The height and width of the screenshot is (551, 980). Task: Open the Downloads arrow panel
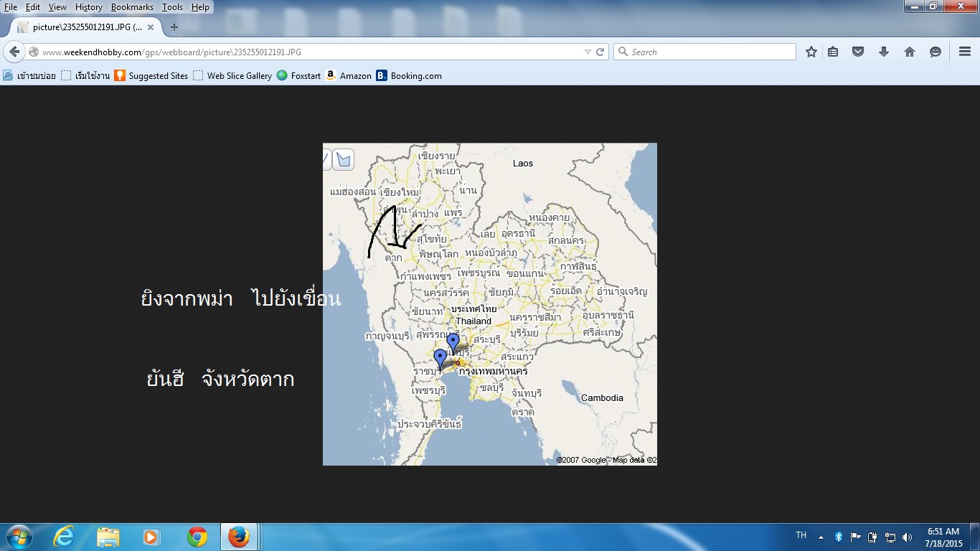pyautogui.click(x=883, y=52)
